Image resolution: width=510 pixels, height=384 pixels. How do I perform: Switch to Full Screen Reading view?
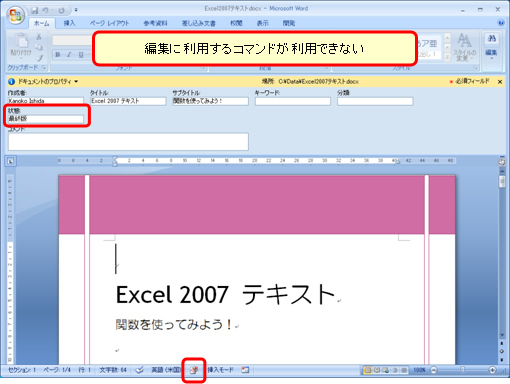(377, 370)
